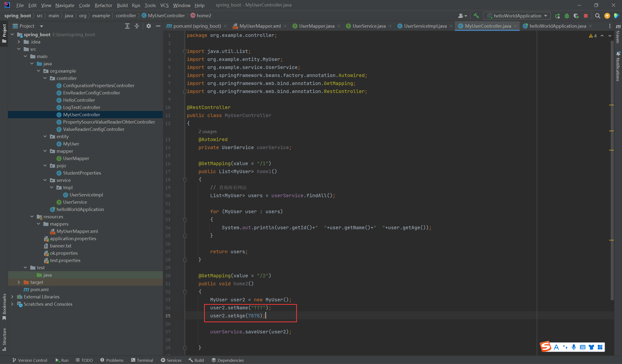Toggle the Notifications tool window
This screenshot has width=622, height=364.
click(618, 67)
